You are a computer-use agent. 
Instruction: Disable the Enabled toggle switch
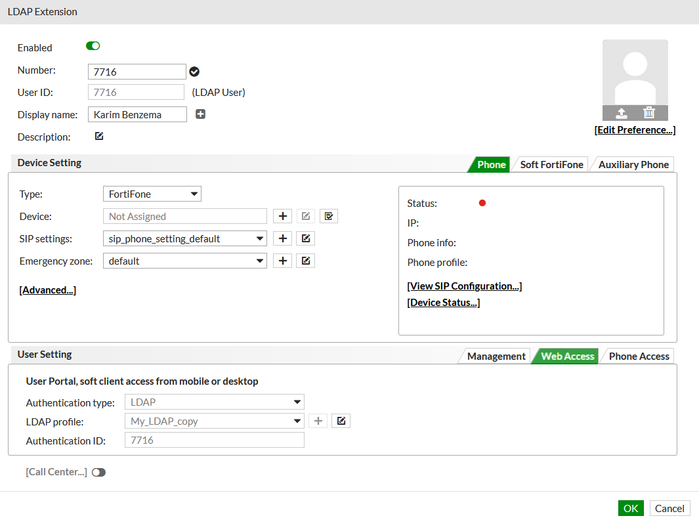93,46
